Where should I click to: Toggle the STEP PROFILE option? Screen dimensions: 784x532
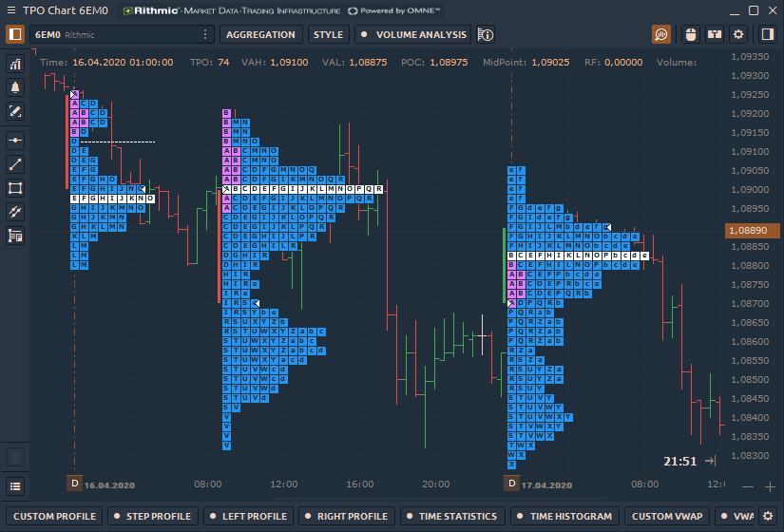point(153,516)
